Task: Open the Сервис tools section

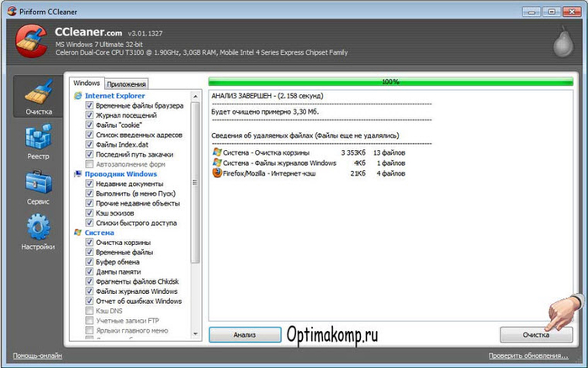Action: coord(38,188)
